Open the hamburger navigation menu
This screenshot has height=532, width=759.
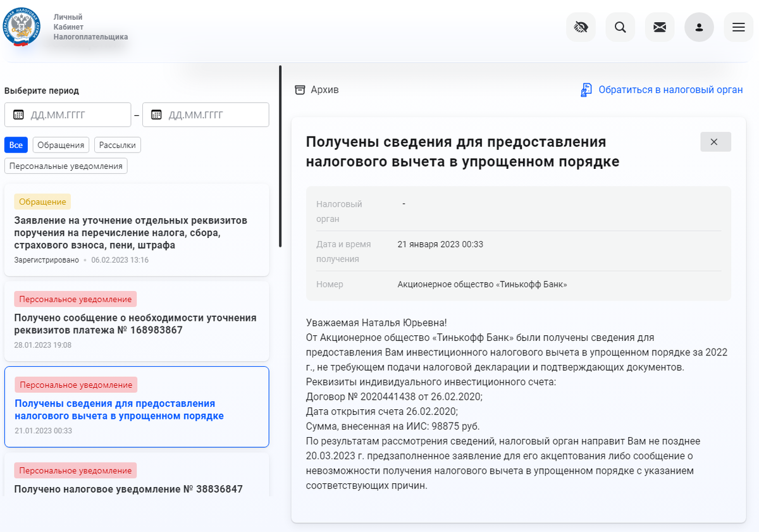[x=738, y=27]
